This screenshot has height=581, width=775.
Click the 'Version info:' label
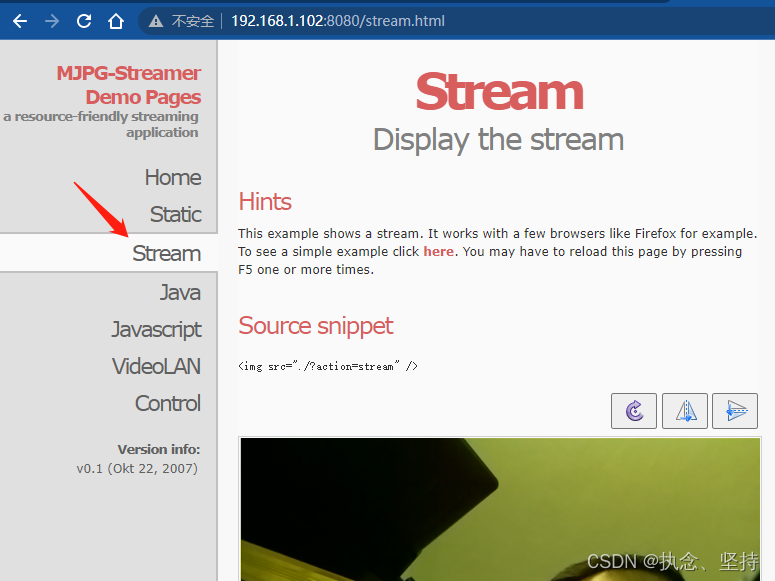coord(159,449)
